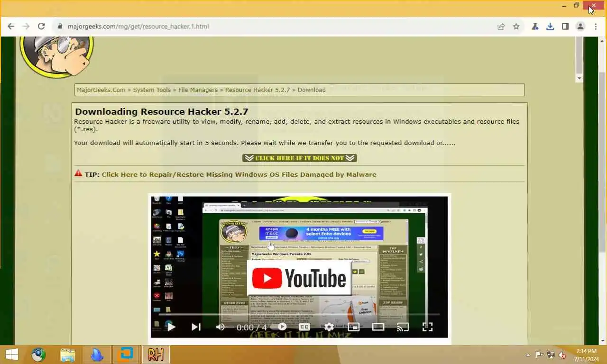This screenshot has width=607, height=364.
Task: Open System Tools breadcrumb link
Action: tap(152, 90)
